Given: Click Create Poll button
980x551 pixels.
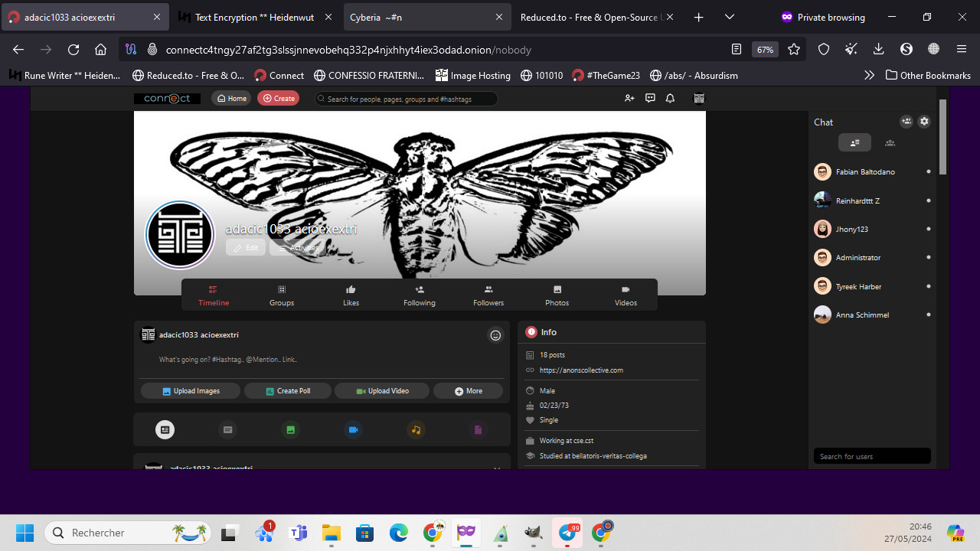Looking at the screenshot, I should [x=288, y=391].
